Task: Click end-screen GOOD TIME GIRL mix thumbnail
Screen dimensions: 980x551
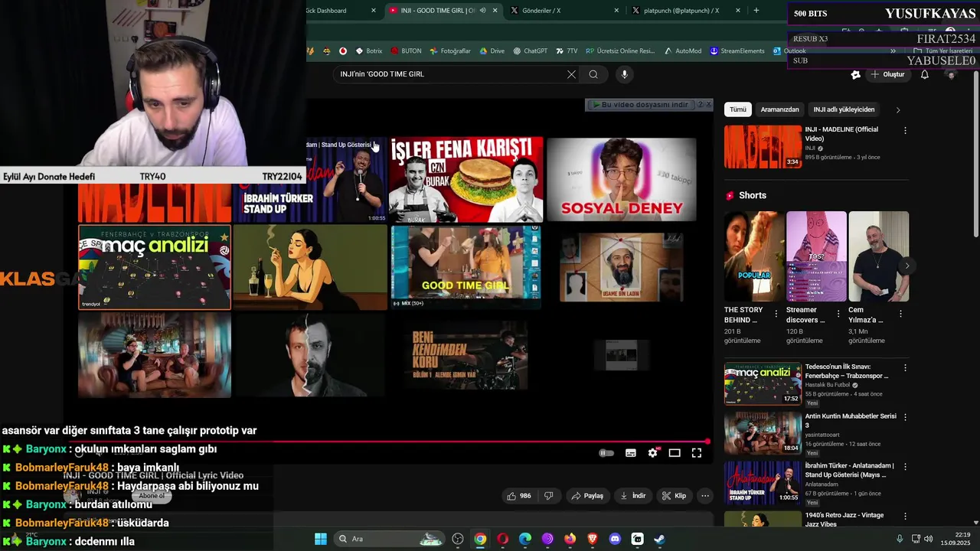Action: pyautogui.click(x=465, y=267)
